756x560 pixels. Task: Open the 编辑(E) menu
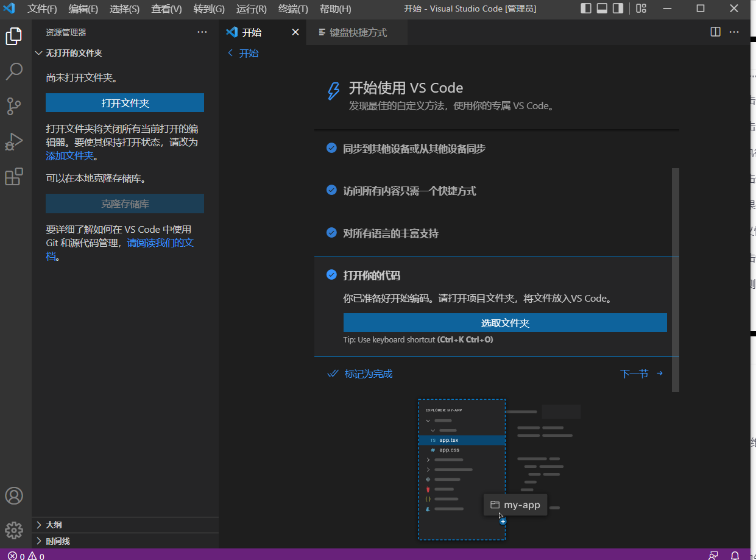[83, 9]
